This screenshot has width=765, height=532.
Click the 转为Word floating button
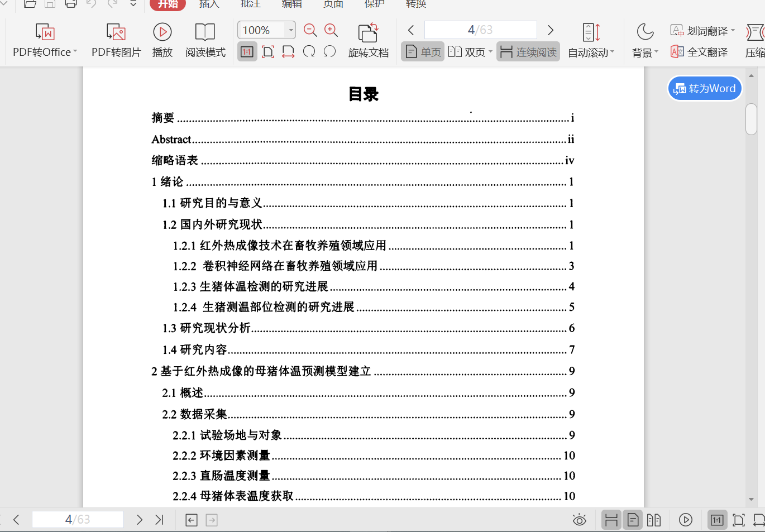pyautogui.click(x=705, y=88)
